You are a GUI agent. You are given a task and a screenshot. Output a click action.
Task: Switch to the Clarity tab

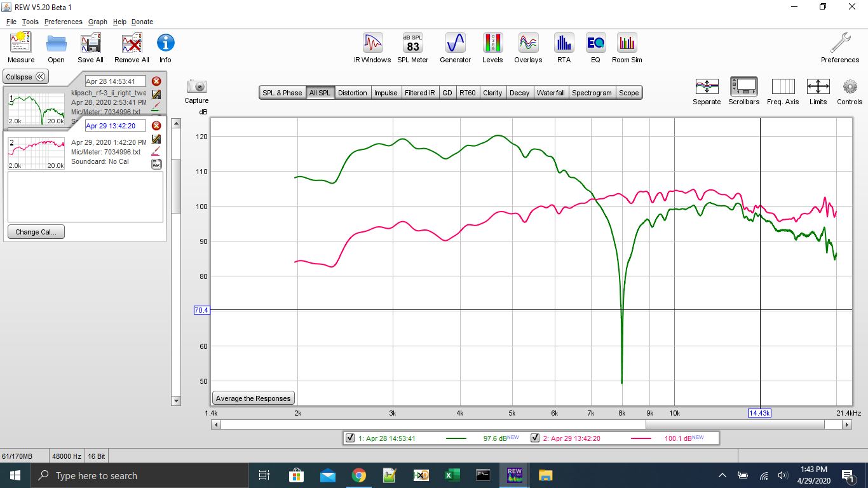coord(492,93)
